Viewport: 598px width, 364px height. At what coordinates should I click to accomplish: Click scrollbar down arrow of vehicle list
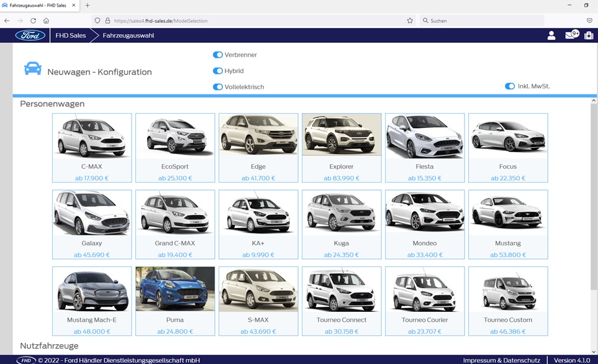[594, 352]
